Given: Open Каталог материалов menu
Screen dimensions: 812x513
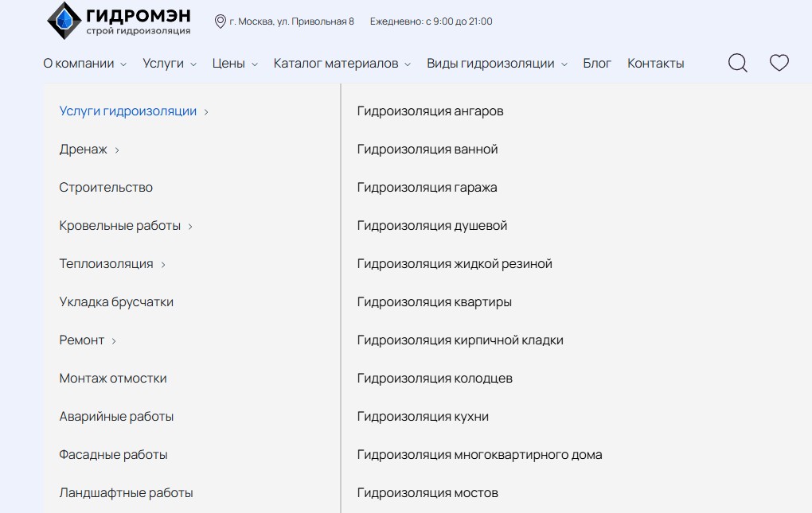Looking at the screenshot, I should tap(336, 63).
